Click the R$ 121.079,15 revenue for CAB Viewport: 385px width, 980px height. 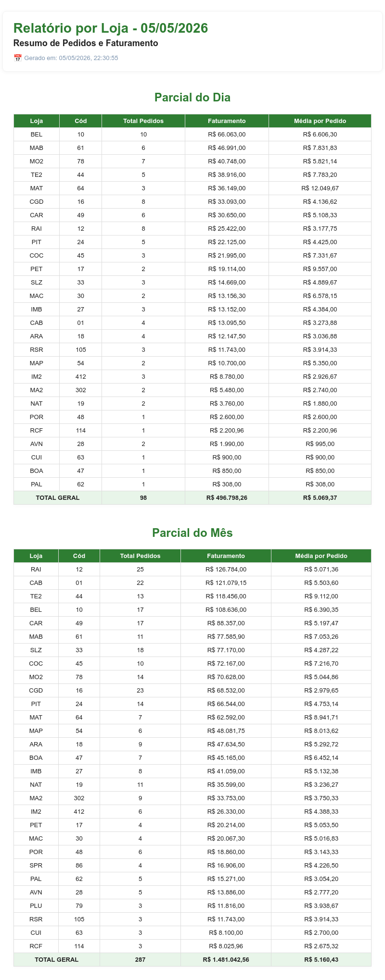point(226,583)
